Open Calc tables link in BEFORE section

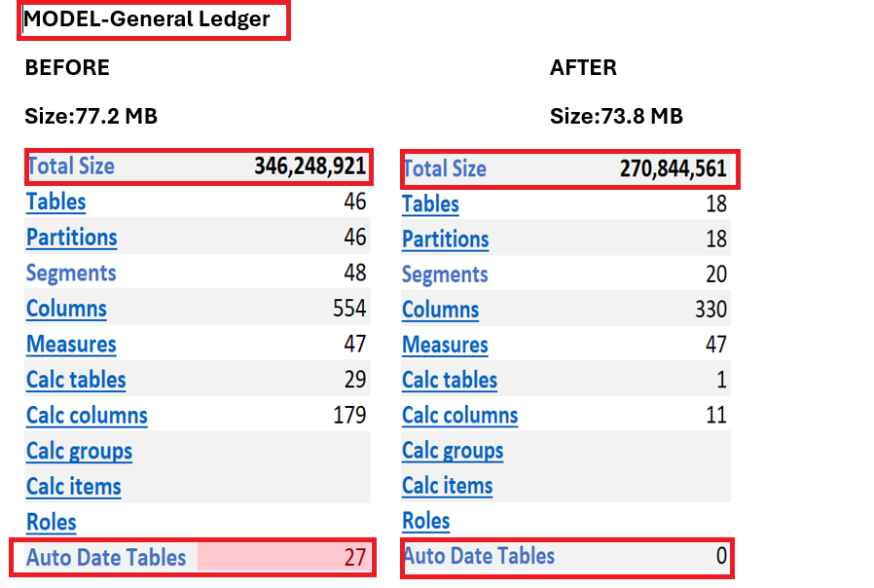[x=76, y=380]
